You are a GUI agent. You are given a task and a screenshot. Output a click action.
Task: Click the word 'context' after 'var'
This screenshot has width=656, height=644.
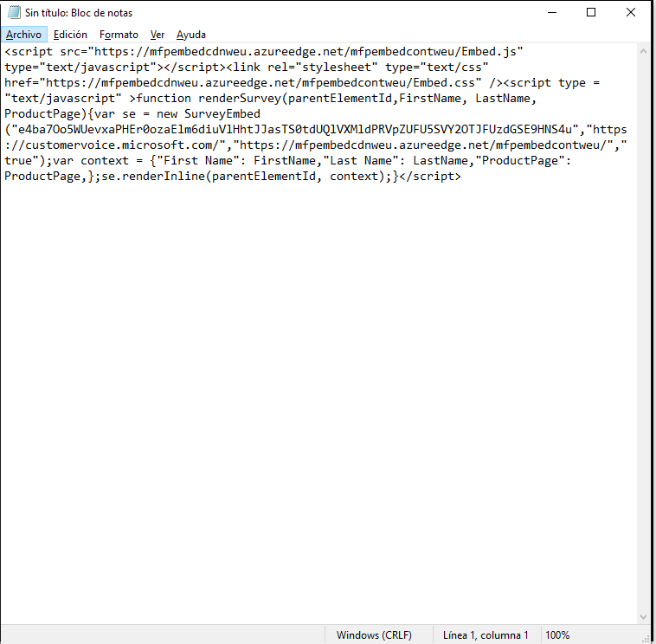[x=105, y=161]
